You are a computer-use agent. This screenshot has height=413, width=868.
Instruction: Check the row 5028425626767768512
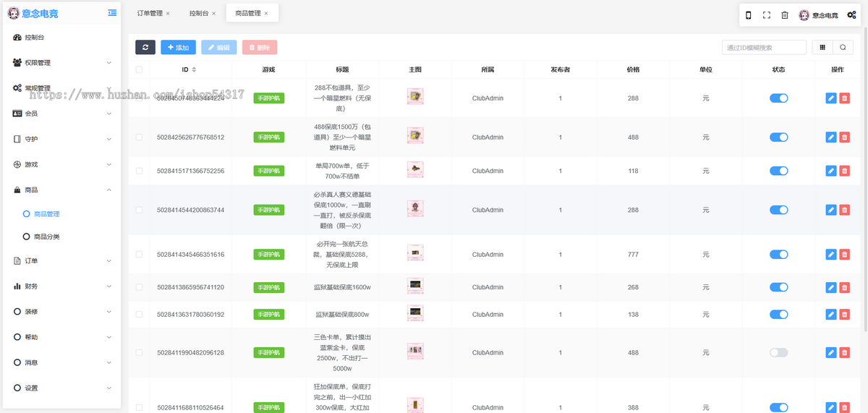coord(139,137)
